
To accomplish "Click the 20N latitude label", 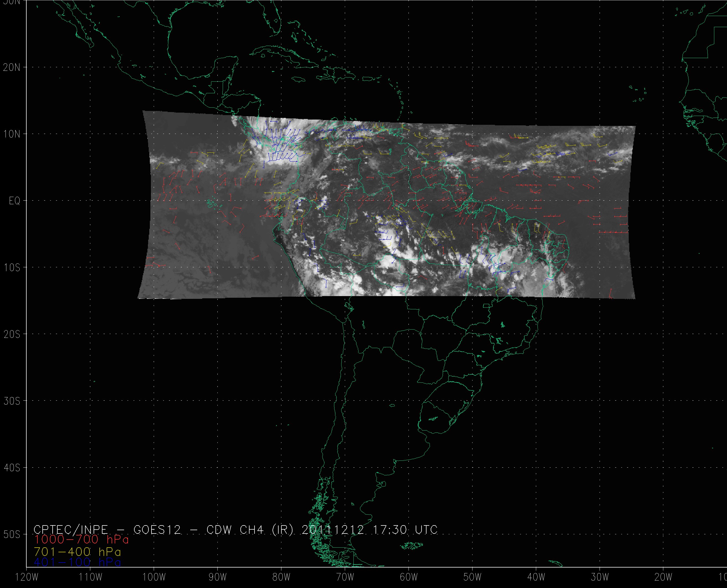I will point(12,68).
